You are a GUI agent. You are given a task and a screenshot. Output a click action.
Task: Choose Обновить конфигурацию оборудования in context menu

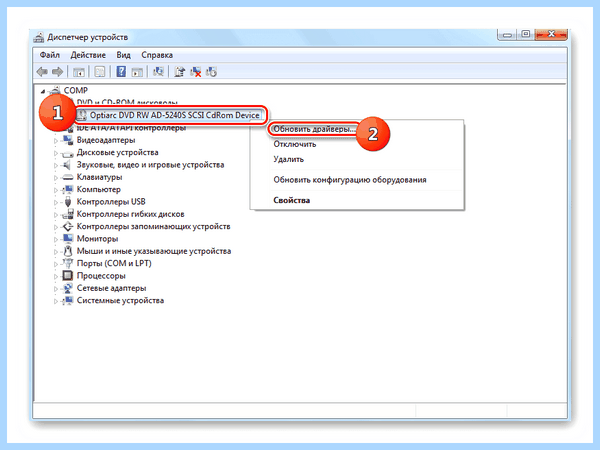click(350, 180)
